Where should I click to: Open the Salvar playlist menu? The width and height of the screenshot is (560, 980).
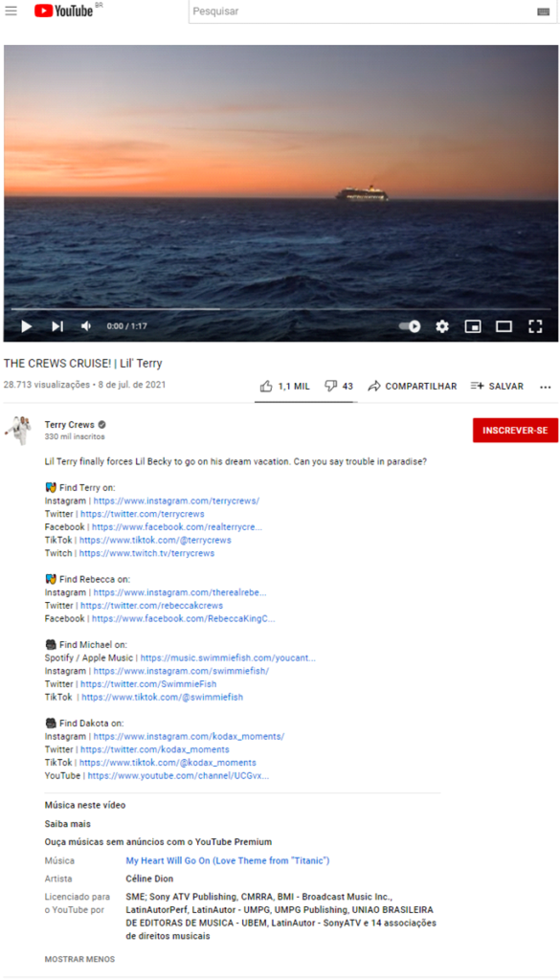(497, 387)
